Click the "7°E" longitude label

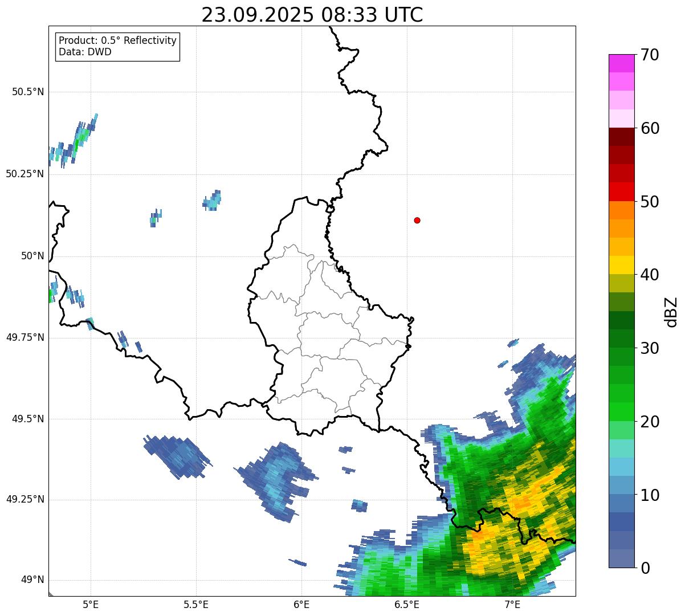pos(512,604)
